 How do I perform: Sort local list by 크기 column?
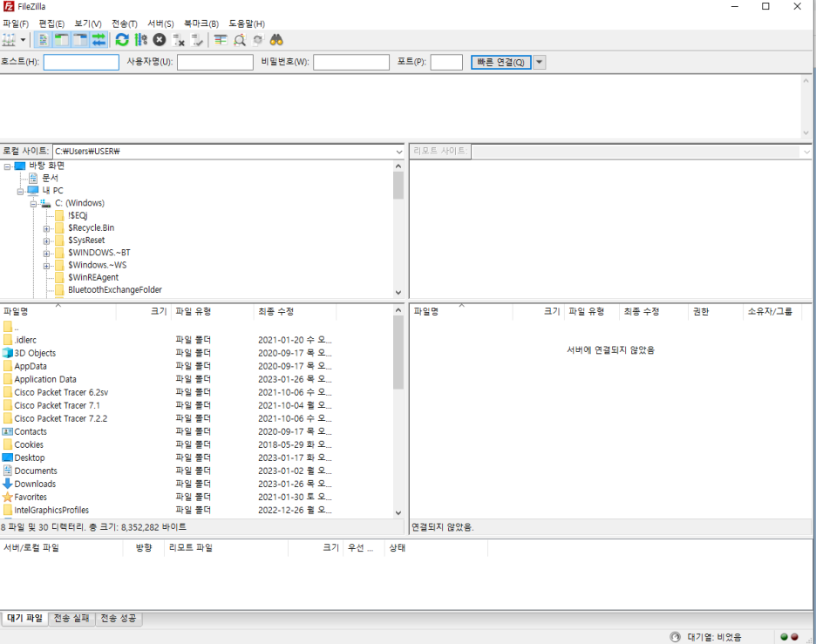(144, 311)
